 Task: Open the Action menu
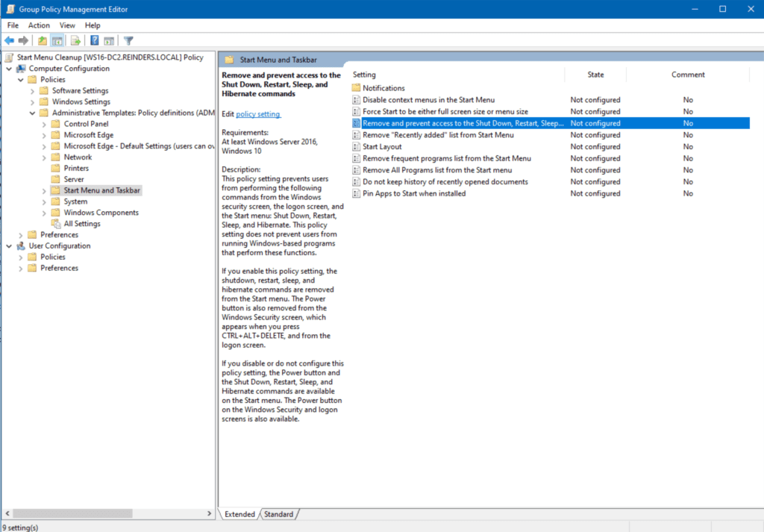point(39,25)
